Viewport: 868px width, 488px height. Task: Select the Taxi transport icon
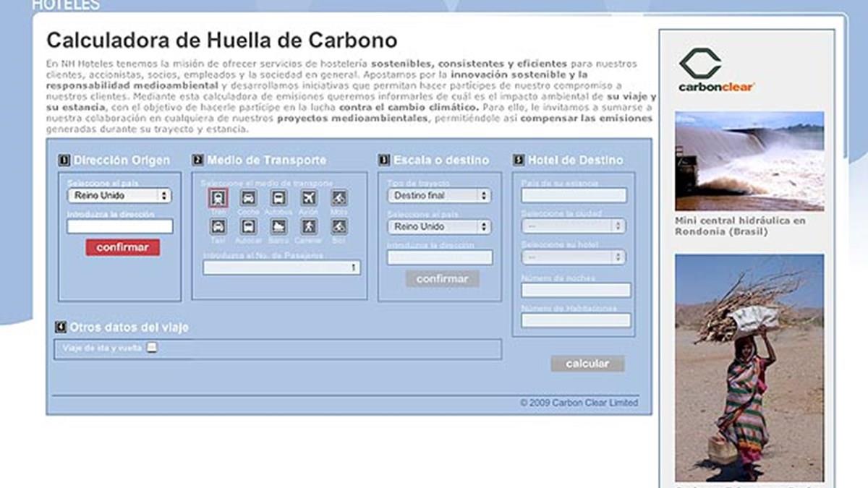point(218,226)
